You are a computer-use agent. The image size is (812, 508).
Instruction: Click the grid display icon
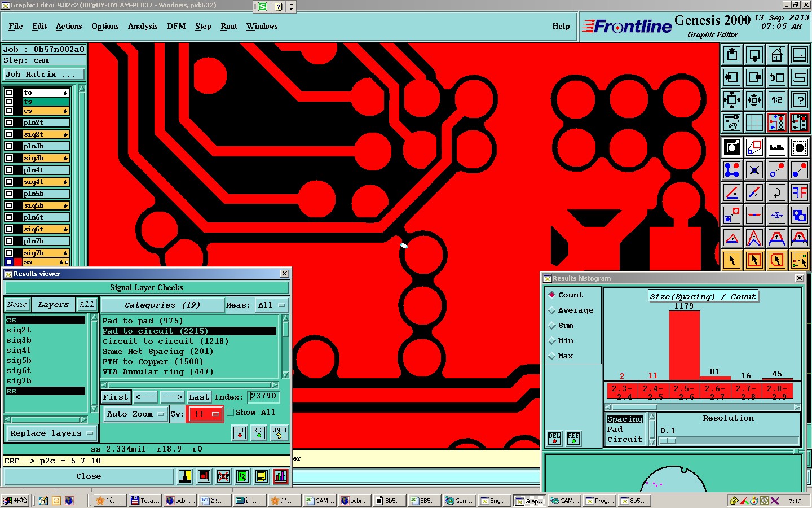click(754, 122)
